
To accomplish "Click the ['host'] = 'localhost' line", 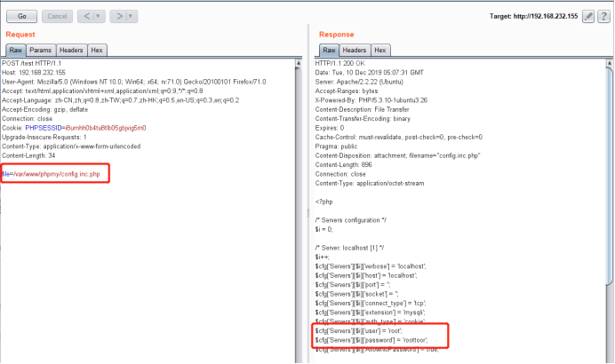I will [x=366, y=275].
